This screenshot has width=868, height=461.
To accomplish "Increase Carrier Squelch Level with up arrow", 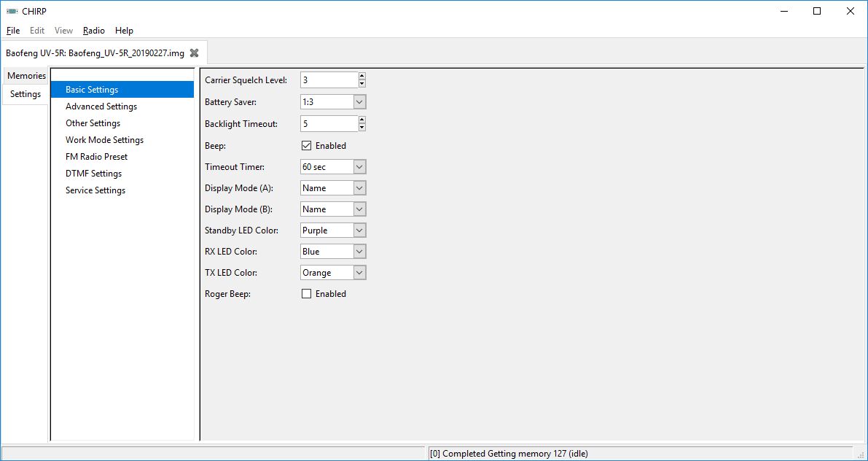I will [361, 77].
